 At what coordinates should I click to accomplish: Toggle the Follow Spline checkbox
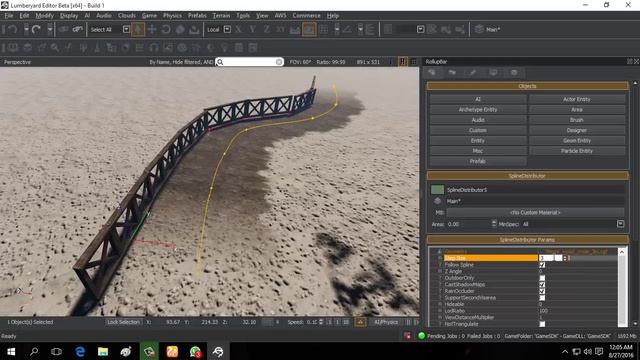542,264
